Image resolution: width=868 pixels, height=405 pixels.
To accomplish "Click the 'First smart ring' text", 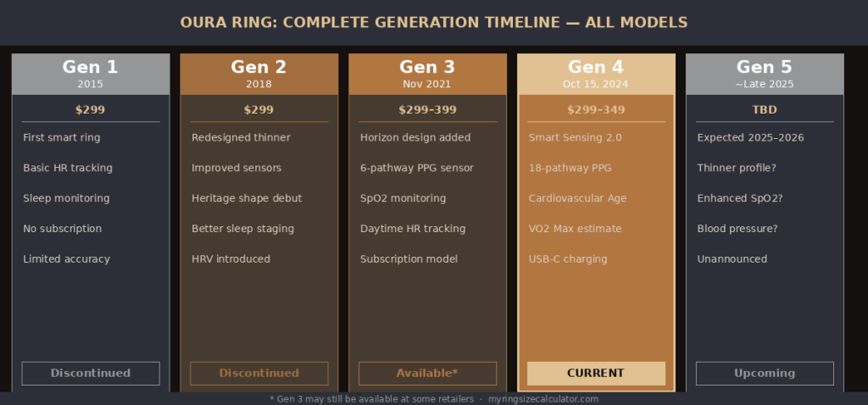I will pyautogui.click(x=61, y=137).
